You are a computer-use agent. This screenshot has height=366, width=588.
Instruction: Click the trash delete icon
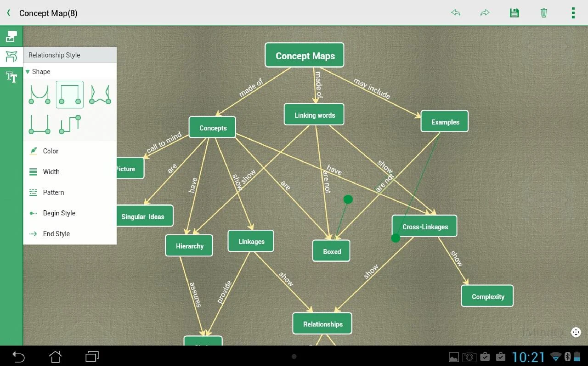[x=544, y=13]
